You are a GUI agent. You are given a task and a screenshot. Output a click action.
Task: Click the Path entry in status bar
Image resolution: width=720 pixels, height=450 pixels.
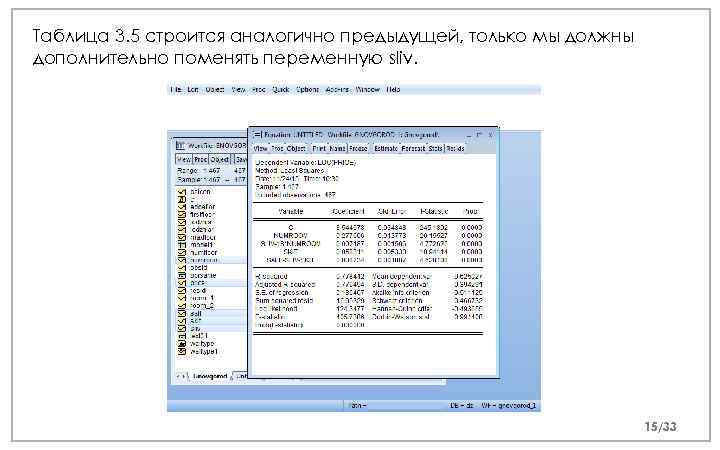point(357,405)
